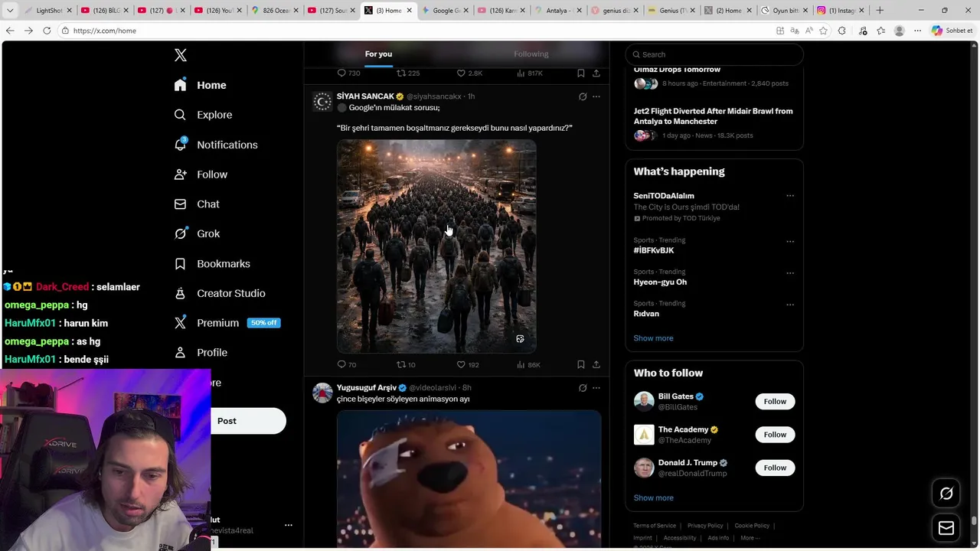View analytics showing 86K on SİYAH SANCAK post
This screenshot has height=551, width=980.
pyautogui.click(x=528, y=364)
